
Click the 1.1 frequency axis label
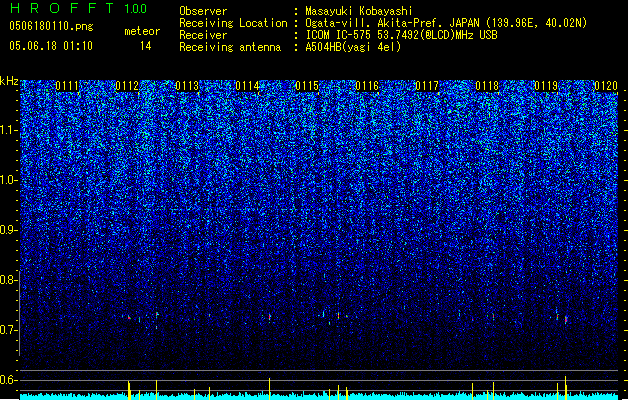coord(9,130)
